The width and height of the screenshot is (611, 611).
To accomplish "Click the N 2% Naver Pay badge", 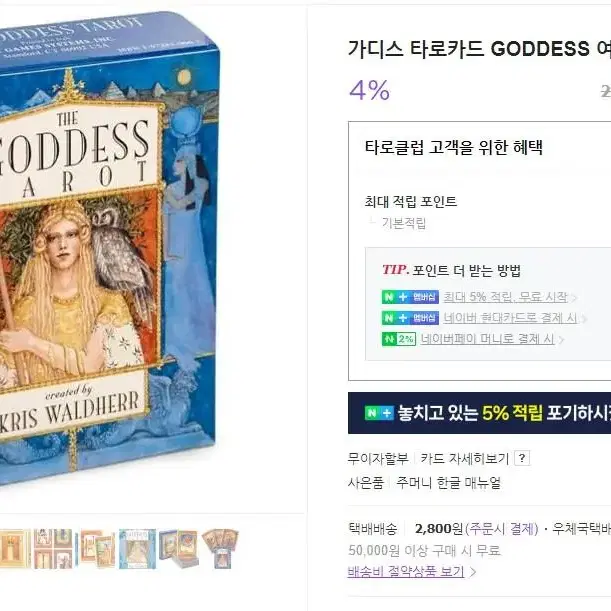I will point(399,339).
